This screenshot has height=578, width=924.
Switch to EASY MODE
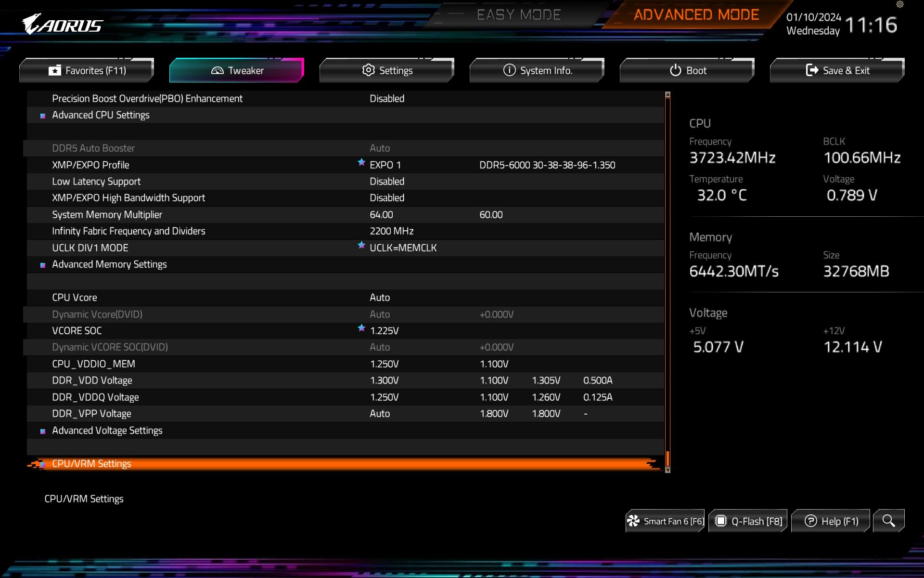pos(519,15)
